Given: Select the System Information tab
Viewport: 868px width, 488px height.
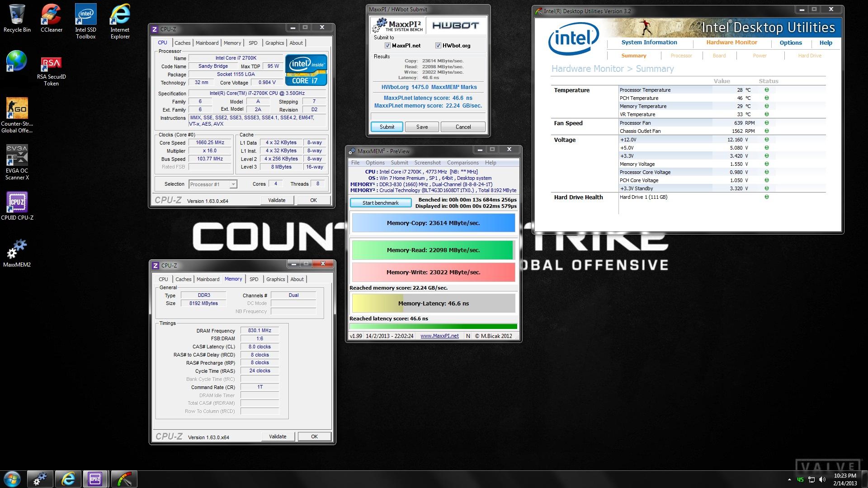Looking at the screenshot, I should pyautogui.click(x=649, y=42).
